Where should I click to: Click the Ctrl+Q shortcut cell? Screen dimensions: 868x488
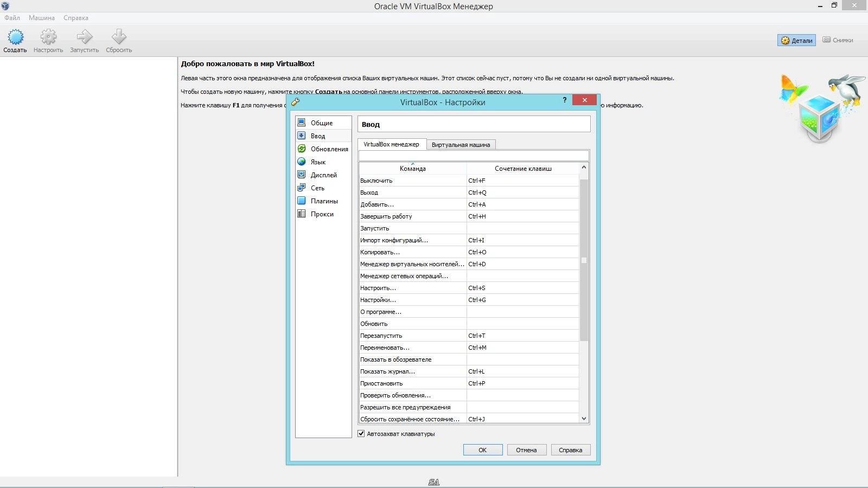[x=523, y=192]
